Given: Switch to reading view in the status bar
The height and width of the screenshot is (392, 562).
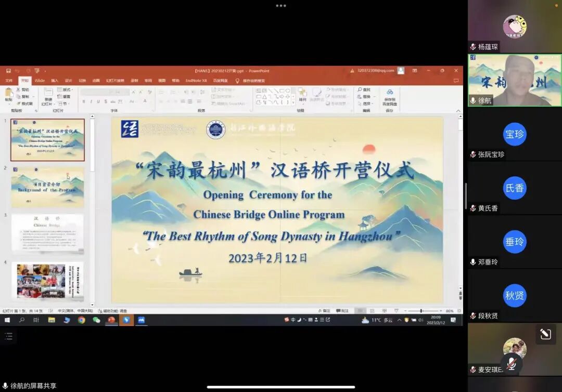Looking at the screenshot, I should point(384,310).
